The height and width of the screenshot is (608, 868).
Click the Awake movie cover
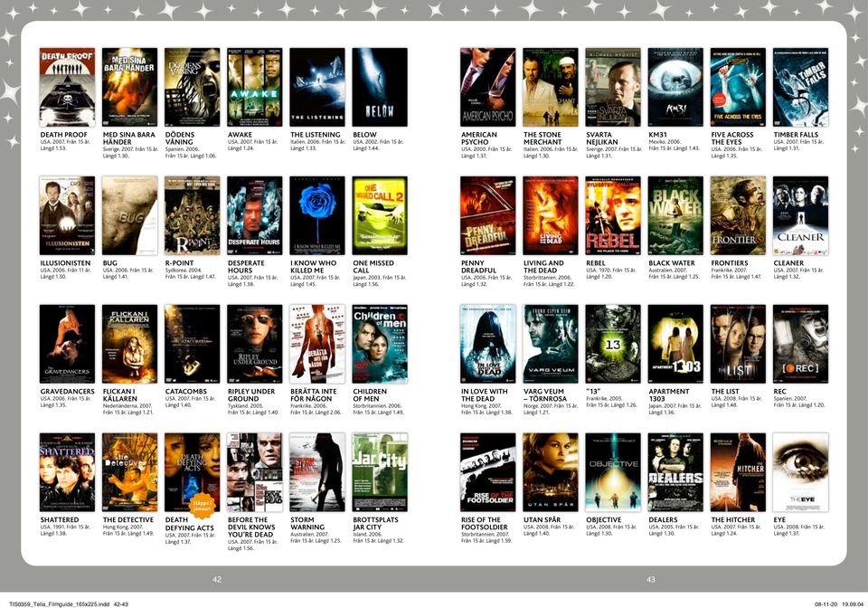(255, 87)
